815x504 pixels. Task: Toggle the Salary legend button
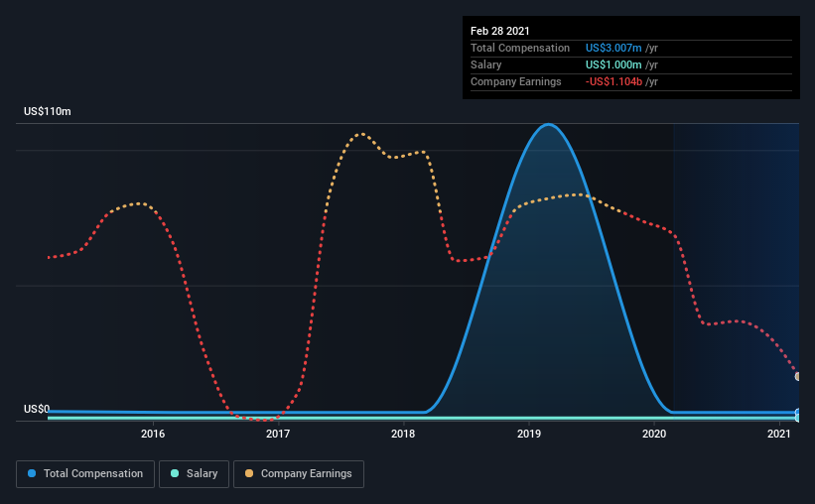tap(194, 474)
